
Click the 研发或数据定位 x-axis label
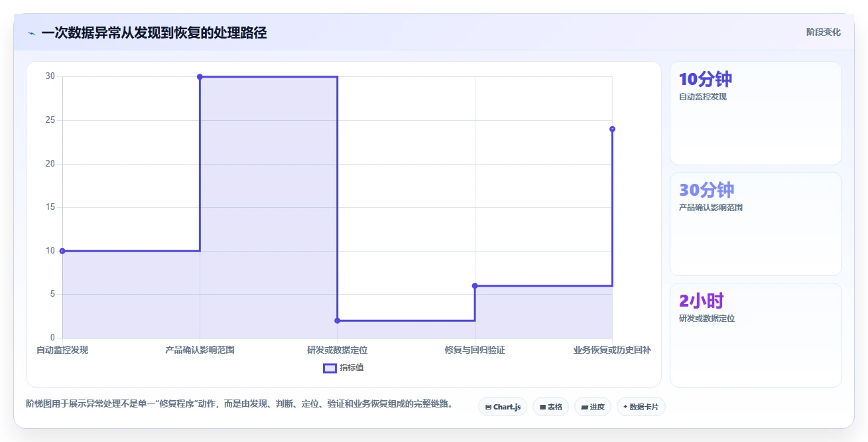click(x=338, y=350)
